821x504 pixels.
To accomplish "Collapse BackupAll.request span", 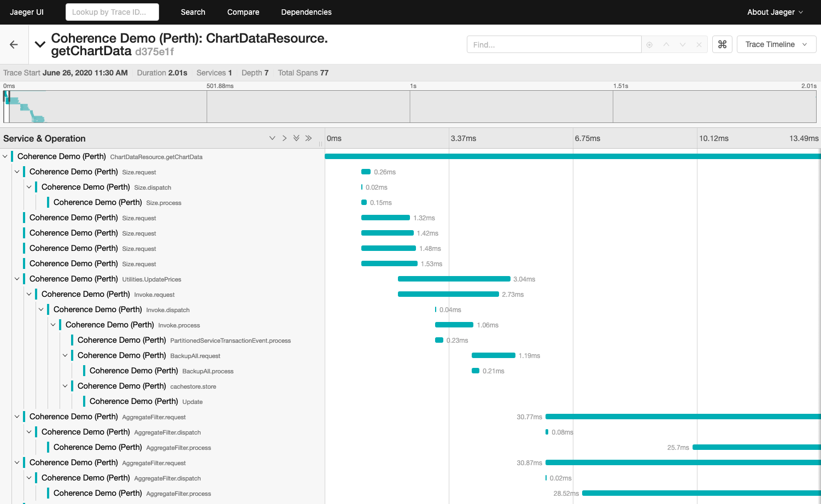I will (65, 355).
